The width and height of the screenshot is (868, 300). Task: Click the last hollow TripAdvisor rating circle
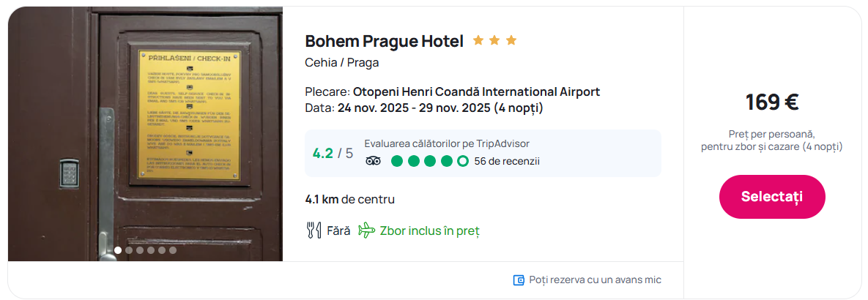click(x=463, y=161)
